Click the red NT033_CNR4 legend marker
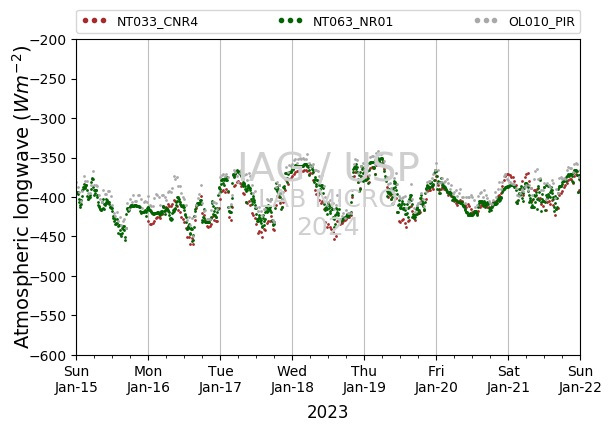Screen dimensions: 612x432 pyautogui.click(x=94, y=21)
